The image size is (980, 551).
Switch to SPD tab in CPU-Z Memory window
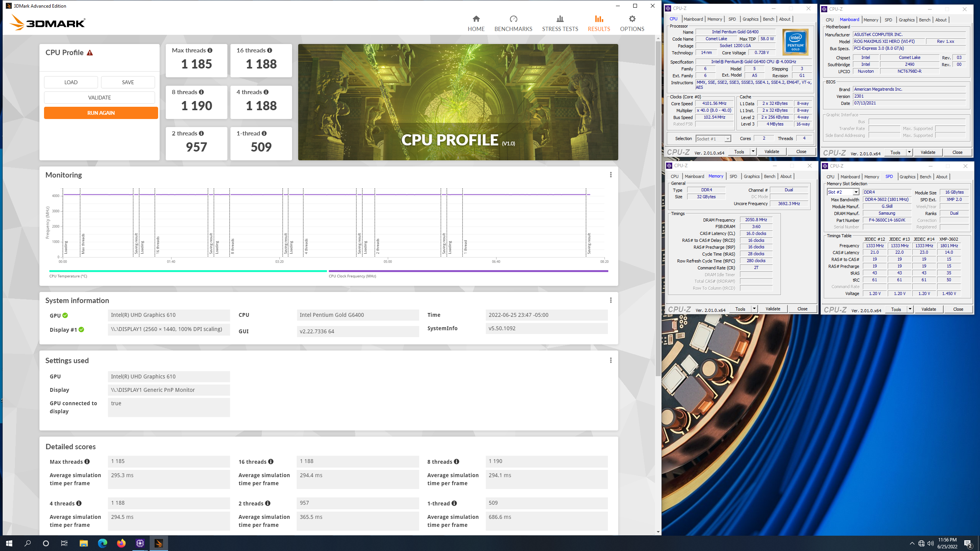[733, 176]
